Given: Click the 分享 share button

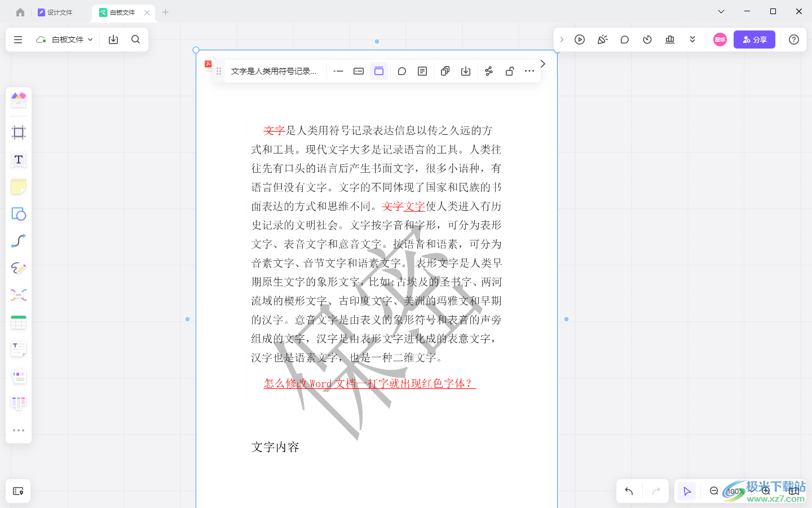Looking at the screenshot, I should tap(754, 40).
